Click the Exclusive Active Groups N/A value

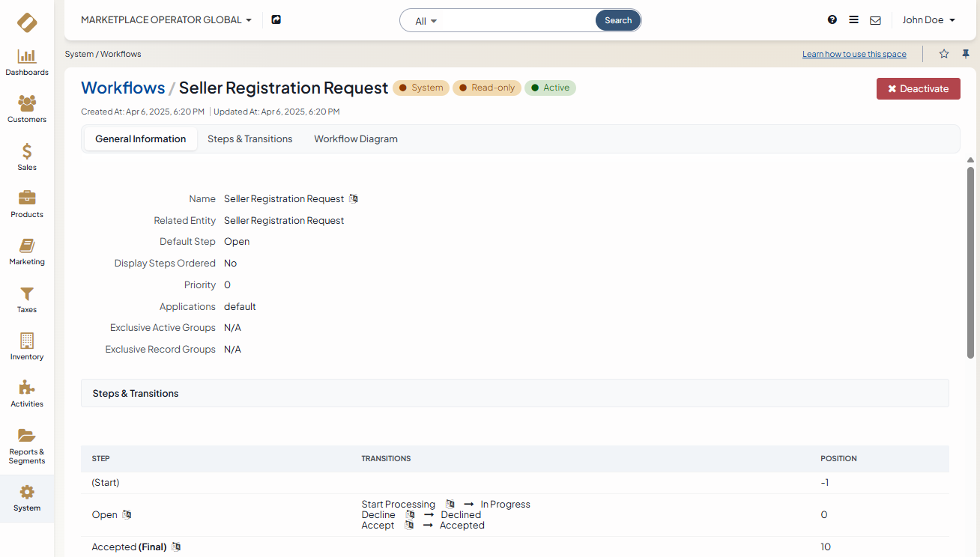point(232,328)
